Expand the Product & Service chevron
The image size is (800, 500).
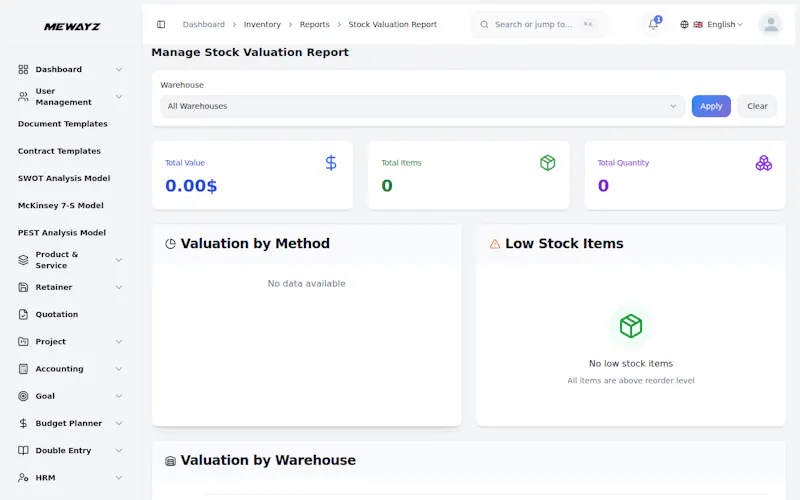pyautogui.click(x=118, y=260)
